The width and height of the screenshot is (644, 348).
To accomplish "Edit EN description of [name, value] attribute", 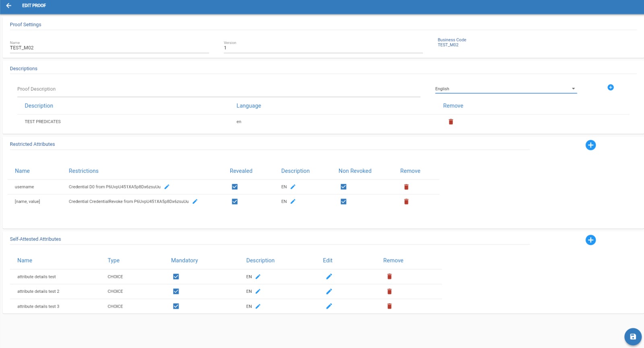I will 293,201.
